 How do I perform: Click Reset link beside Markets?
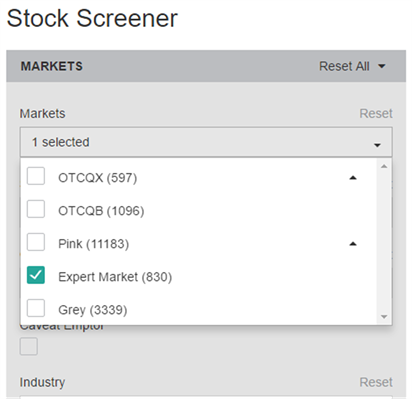(376, 114)
